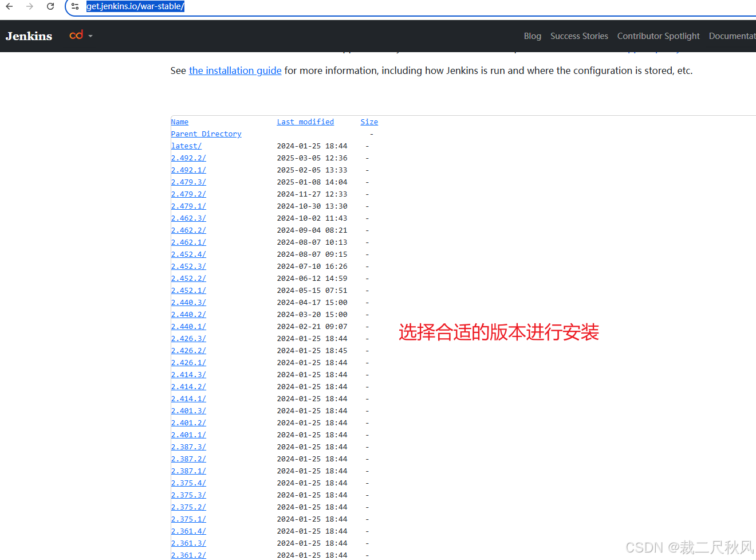Open the 2.426.2/ version folder
Viewport: 756px width, 560px height.
pyautogui.click(x=188, y=351)
